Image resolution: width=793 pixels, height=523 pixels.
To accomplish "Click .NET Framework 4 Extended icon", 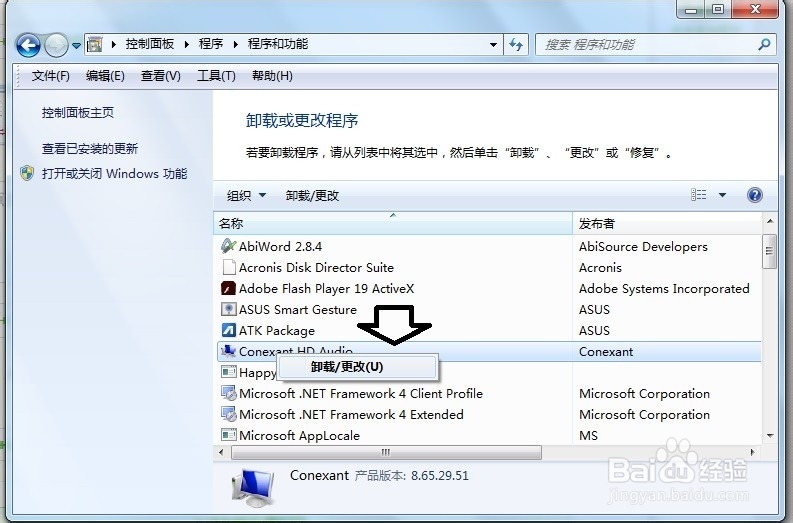I will click(229, 414).
